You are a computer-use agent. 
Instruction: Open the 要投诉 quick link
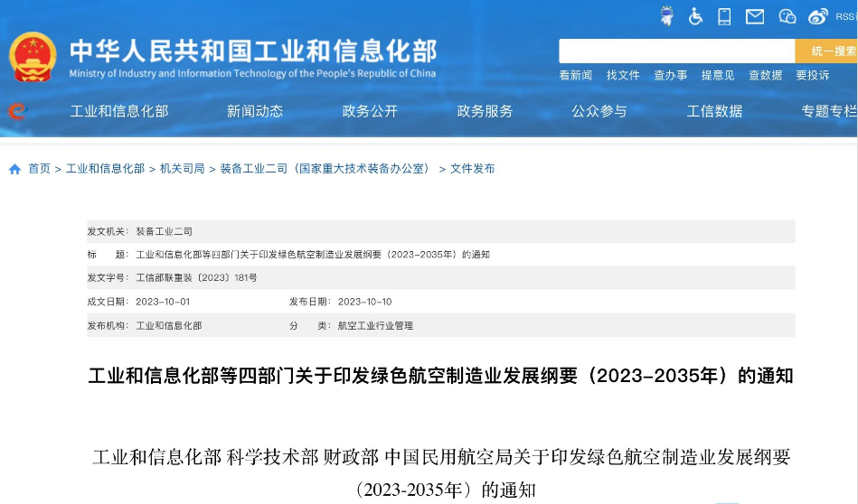(813, 76)
